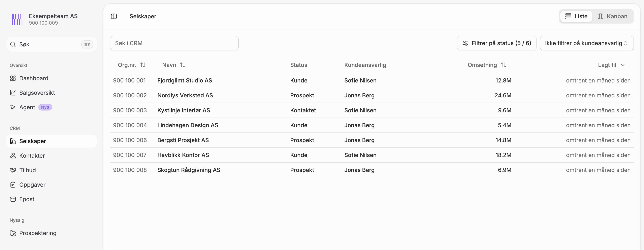Open the Eksempelteam AS team switcher
644x250 pixels.
coord(51,19)
